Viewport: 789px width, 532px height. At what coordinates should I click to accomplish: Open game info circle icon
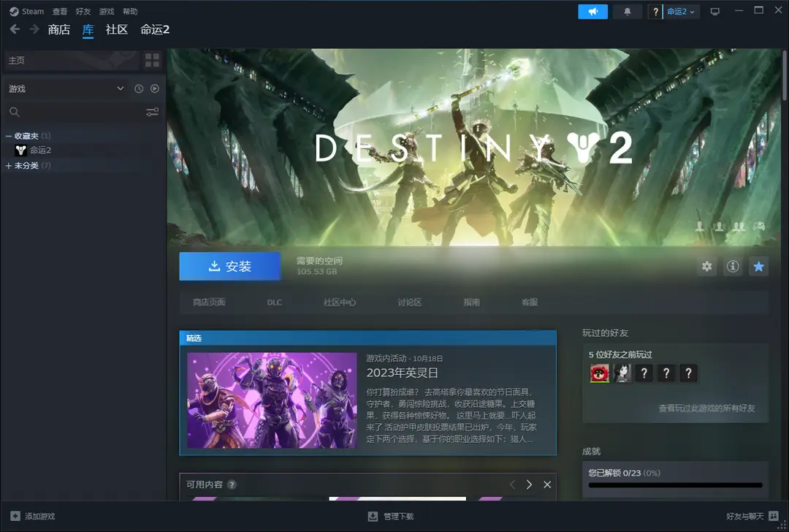click(x=733, y=266)
